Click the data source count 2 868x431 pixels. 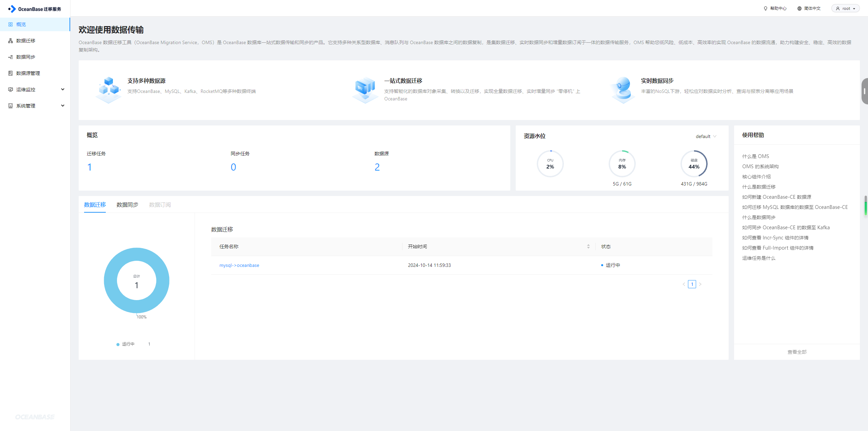tap(377, 167)
